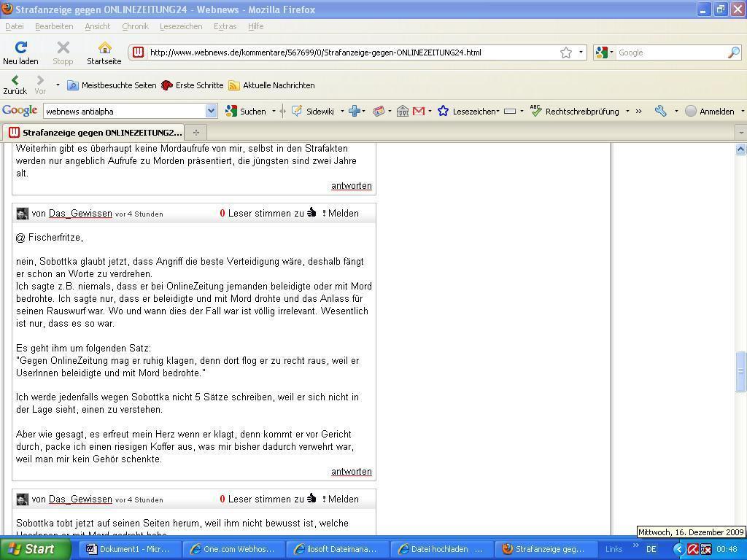Open Gmail icon in Google toolbar
747x560 pixels.
[419, 111]
